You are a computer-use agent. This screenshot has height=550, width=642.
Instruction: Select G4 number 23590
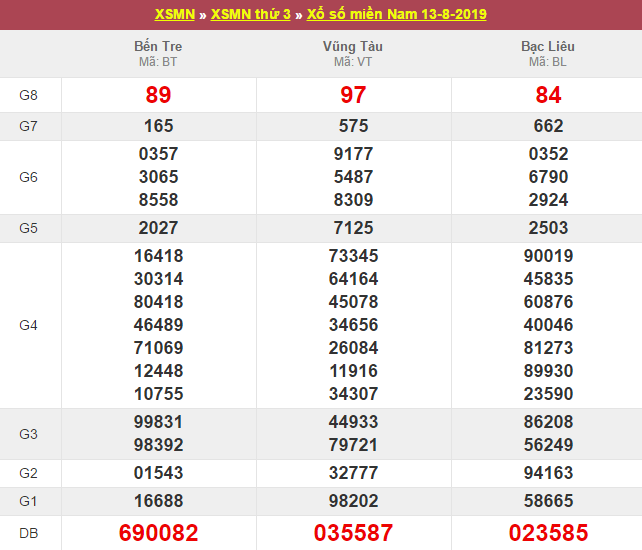click(x=548, y=394)
